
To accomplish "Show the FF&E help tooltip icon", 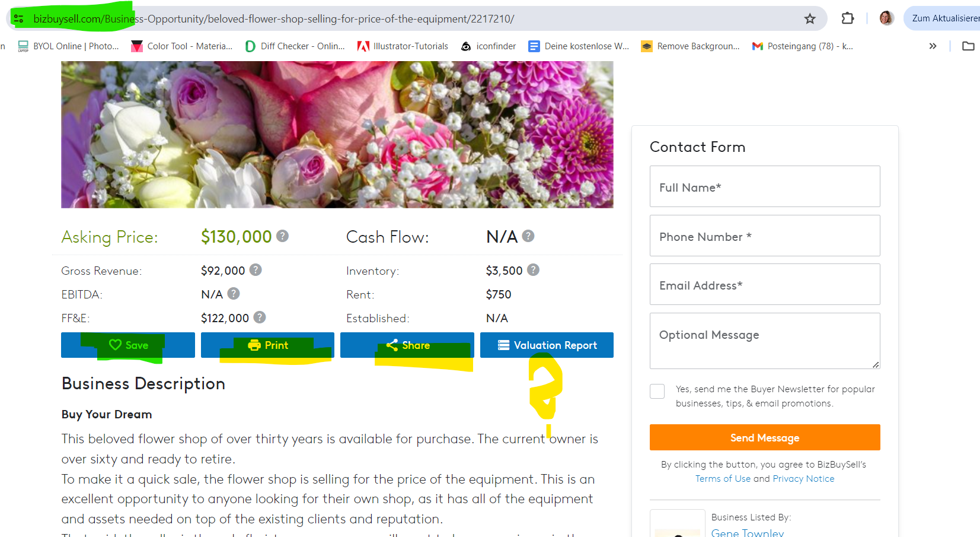I will 260,317.
